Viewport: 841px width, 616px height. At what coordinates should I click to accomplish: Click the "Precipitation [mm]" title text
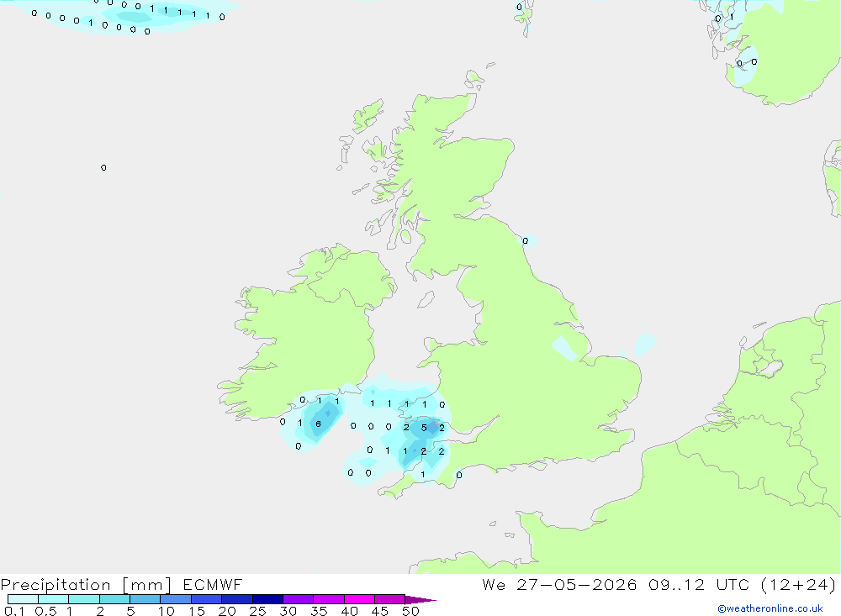coord(87,585)
